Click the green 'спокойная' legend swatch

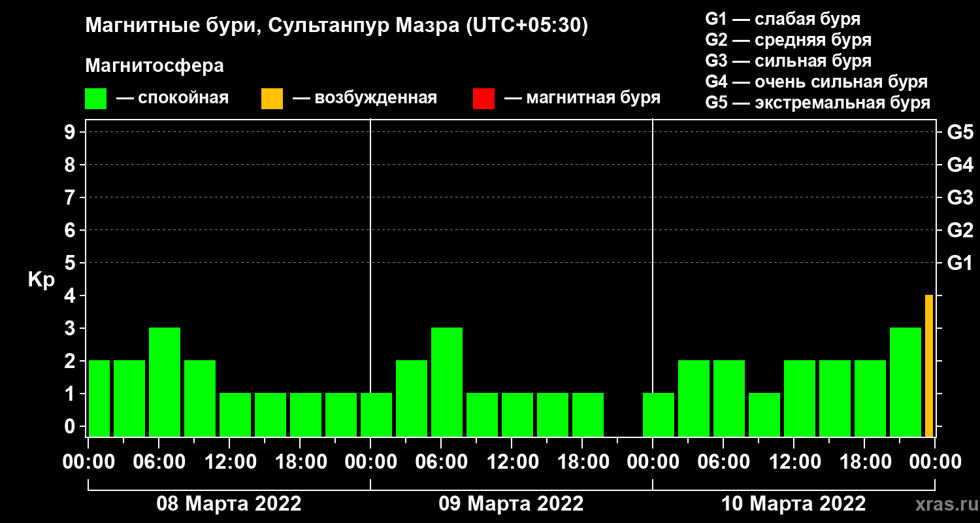click(95, 99)
